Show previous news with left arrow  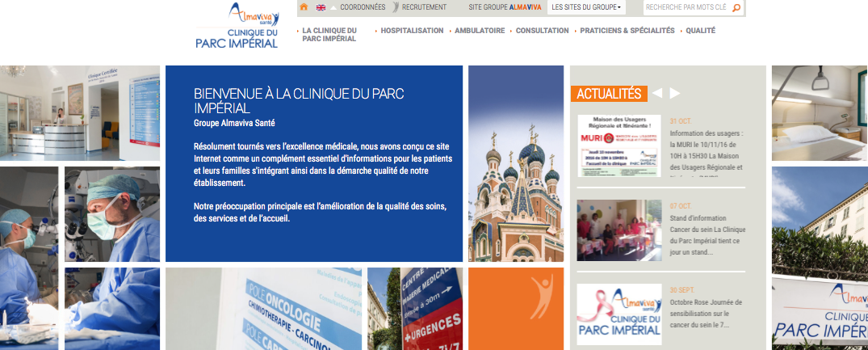tap(657, 93)
